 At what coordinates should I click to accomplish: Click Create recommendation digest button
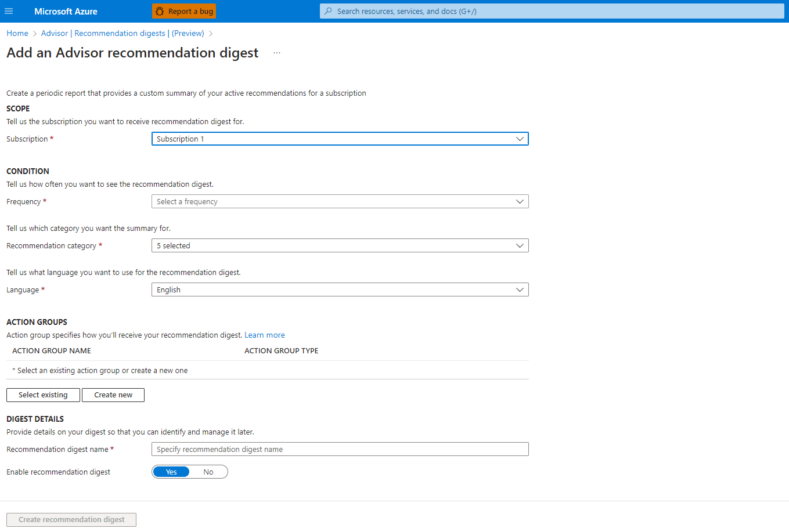tap(71, 520)
